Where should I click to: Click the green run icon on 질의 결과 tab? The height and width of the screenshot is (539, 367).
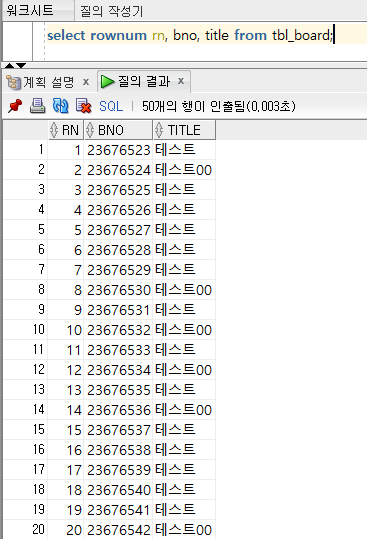pyautogui.click(x=108, y=81)
